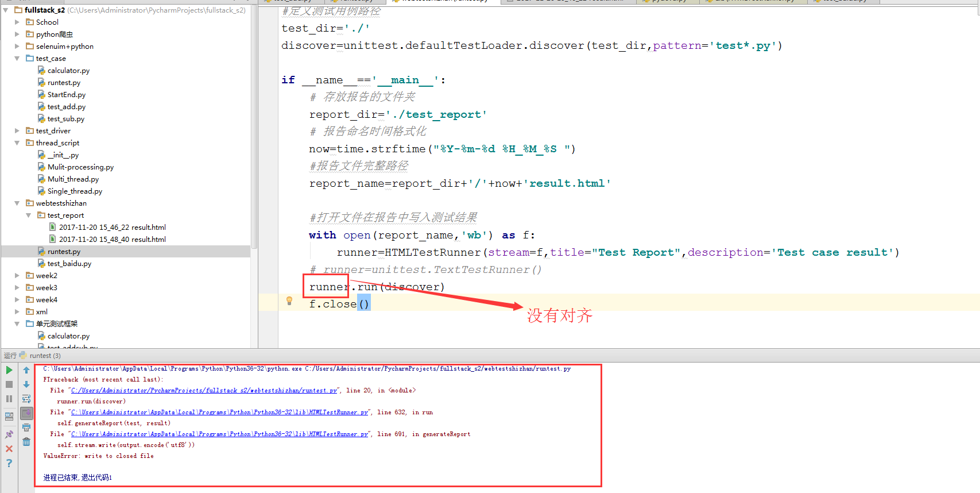The width and height of the screenshot is (980, 493).
Task: Clear console output with the trash icon
Action: coord(26,442)
